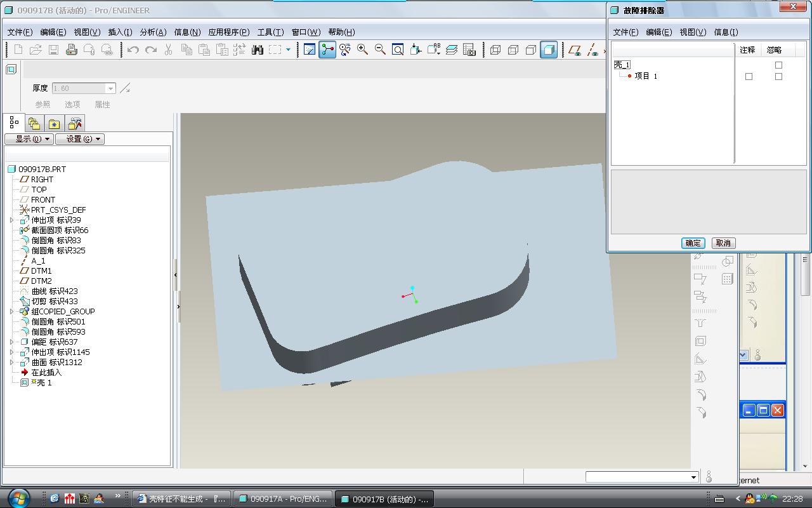Open the layers icon in the toolbar
812x508 pixels.
452,50
